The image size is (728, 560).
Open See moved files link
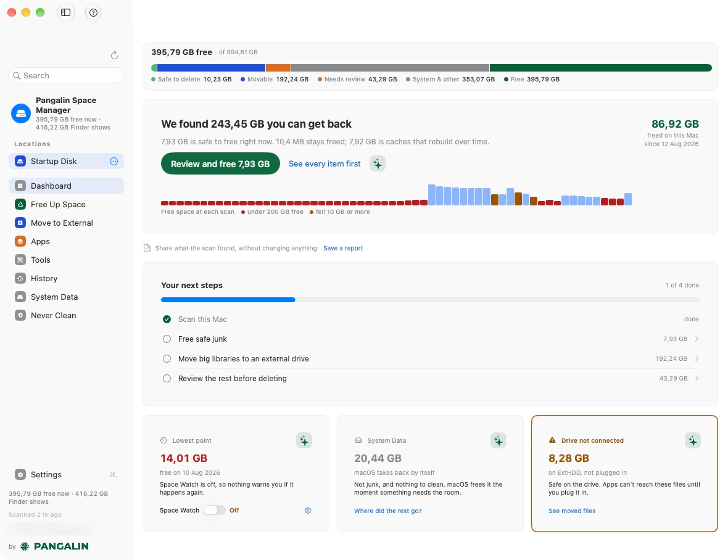572,511
